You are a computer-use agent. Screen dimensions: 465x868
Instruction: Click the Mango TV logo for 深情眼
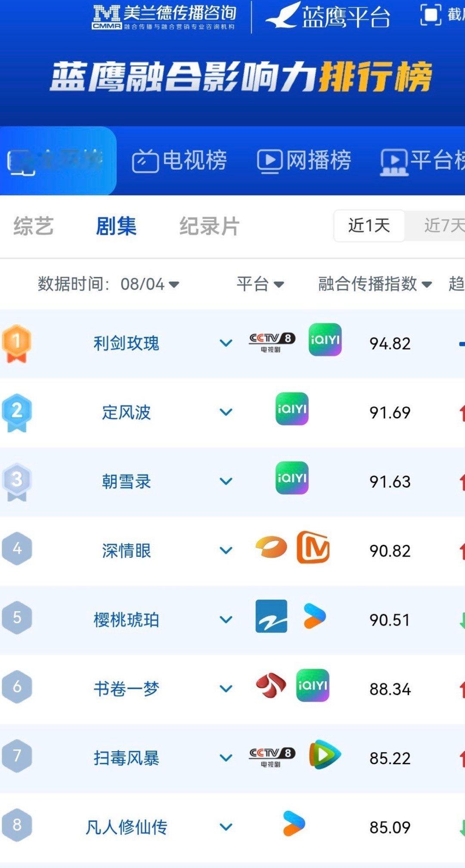[x=313, y=548]
